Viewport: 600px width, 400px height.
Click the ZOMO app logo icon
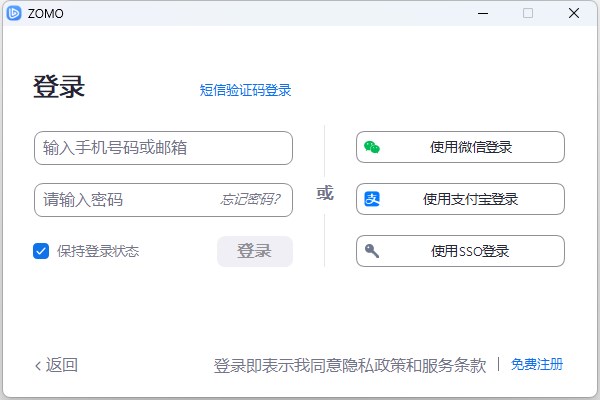[x=14, y=13]
